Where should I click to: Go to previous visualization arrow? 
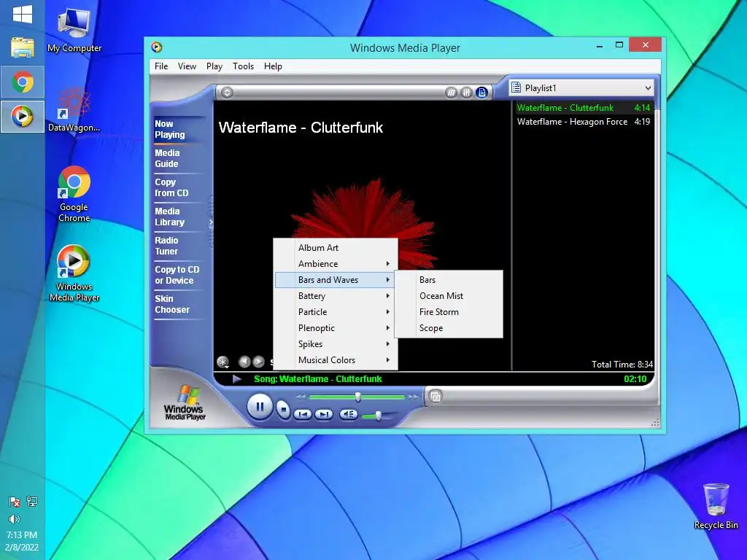click(x=244, y=362)
